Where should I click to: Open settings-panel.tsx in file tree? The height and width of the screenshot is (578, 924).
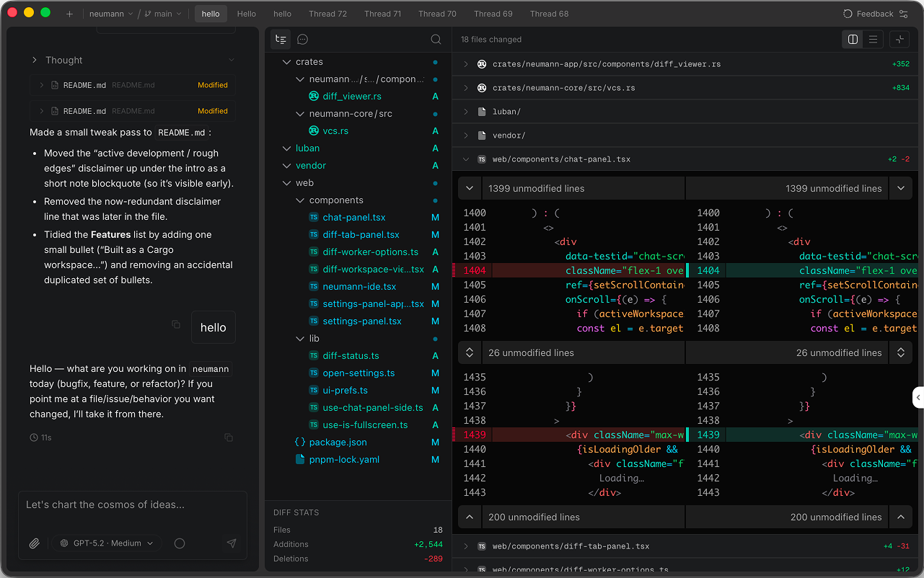click(x=362, y=321)
